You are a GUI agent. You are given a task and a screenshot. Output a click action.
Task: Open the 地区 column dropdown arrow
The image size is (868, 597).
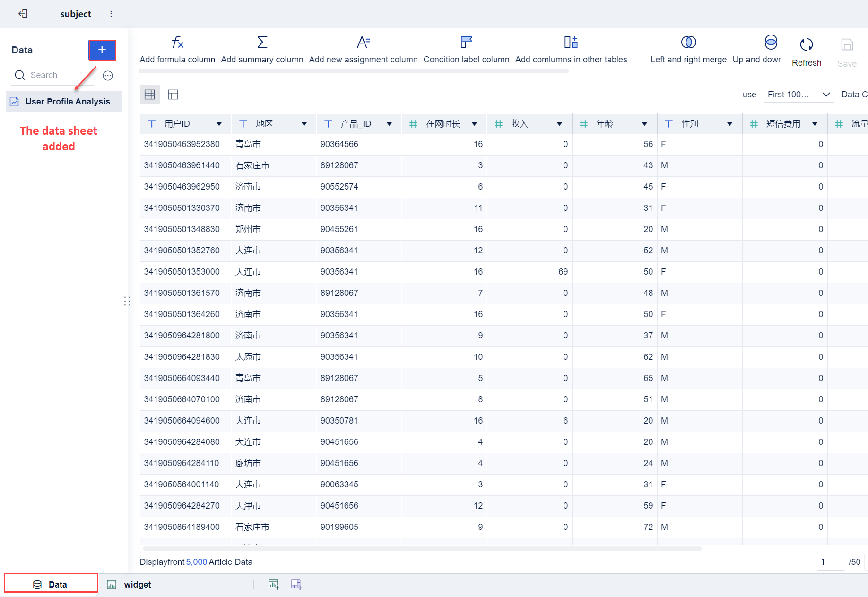tap(304, 123)
